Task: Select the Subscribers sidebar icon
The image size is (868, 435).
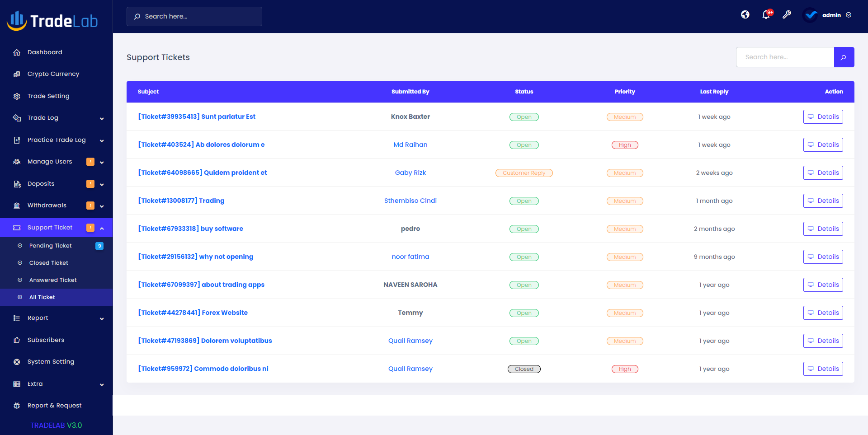Action: coord(17,340)
